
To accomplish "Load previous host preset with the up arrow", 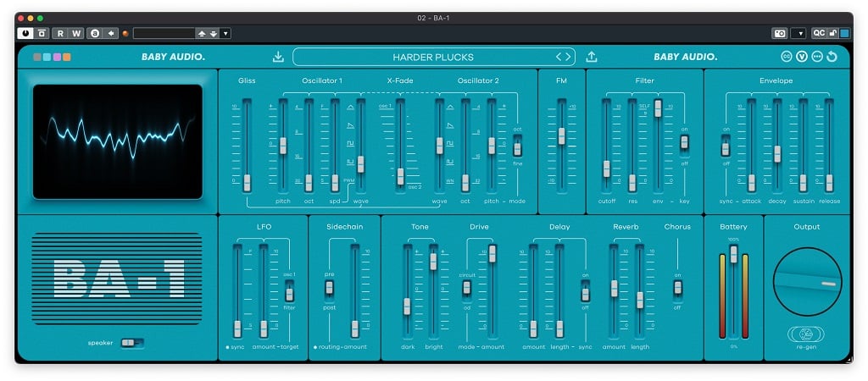I will coord(202,33).
